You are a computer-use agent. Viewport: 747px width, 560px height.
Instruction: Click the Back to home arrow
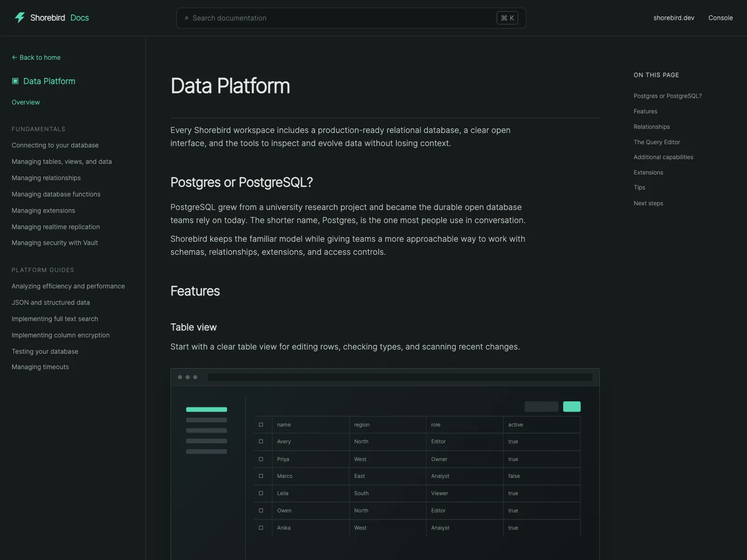click(x=14, y=57)
